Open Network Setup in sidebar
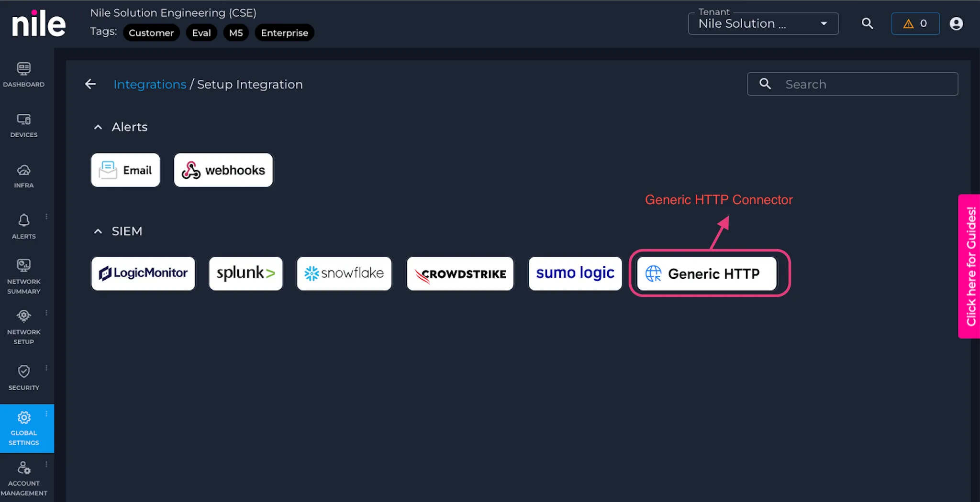980x502 pixels. 24,327
